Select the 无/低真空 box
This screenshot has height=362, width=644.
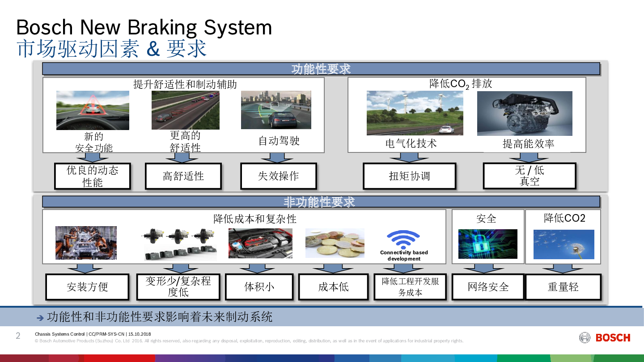[x=529, y=176]
